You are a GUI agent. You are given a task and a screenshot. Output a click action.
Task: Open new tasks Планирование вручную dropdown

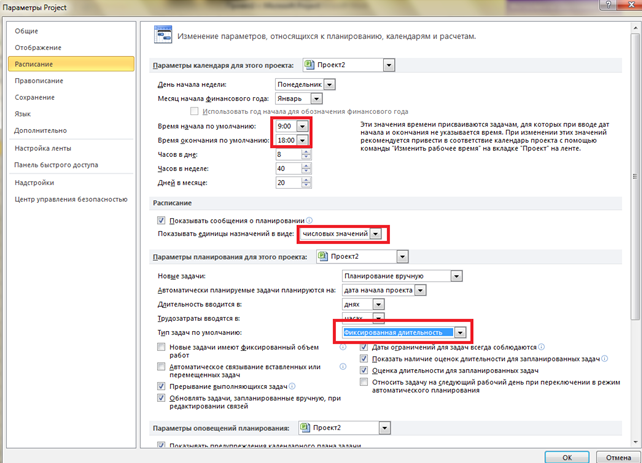point(457,276)
